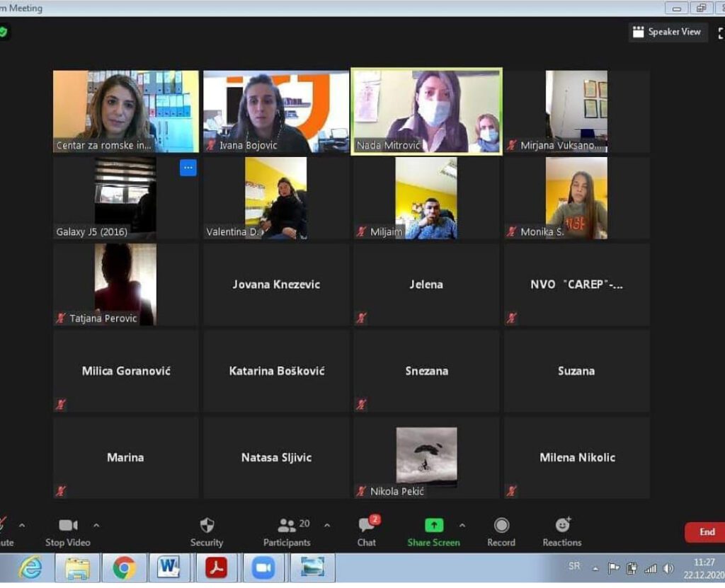
Task: Open Word from the taskbar
Action: 169,567
